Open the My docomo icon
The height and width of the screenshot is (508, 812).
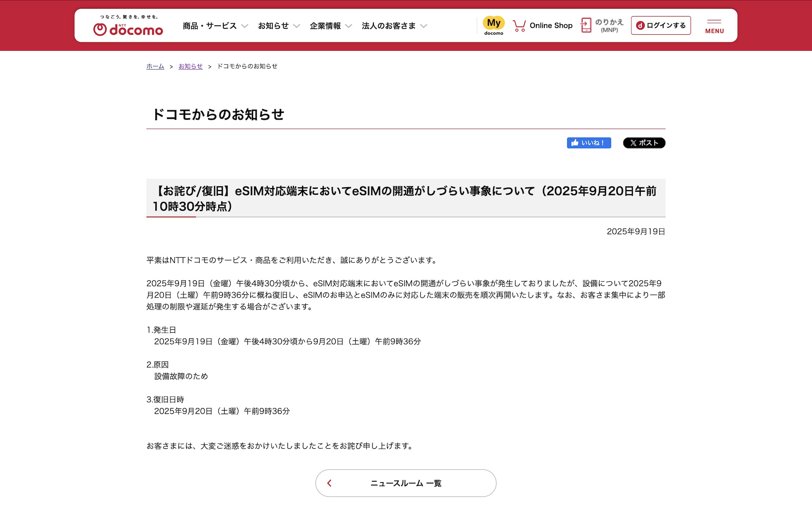(494, 25)
